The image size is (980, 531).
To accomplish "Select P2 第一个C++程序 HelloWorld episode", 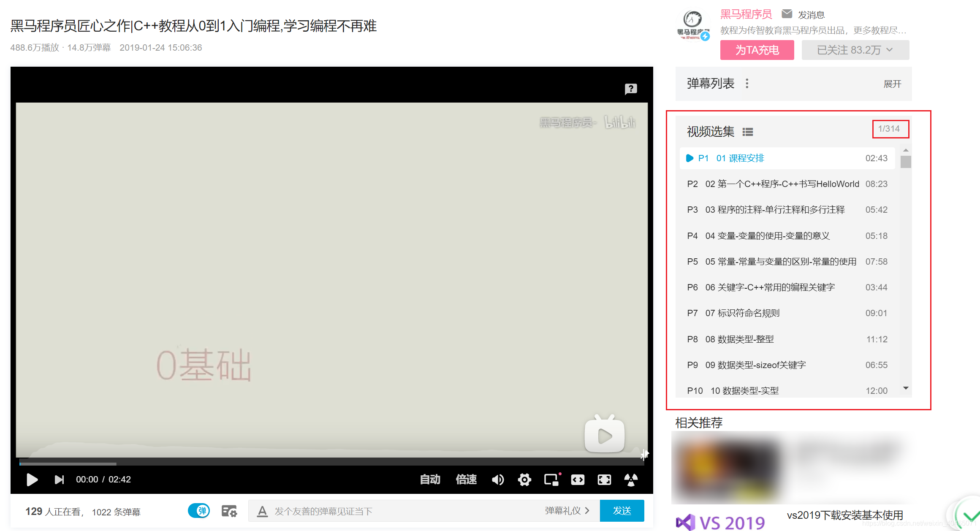I will click(782, 184).
